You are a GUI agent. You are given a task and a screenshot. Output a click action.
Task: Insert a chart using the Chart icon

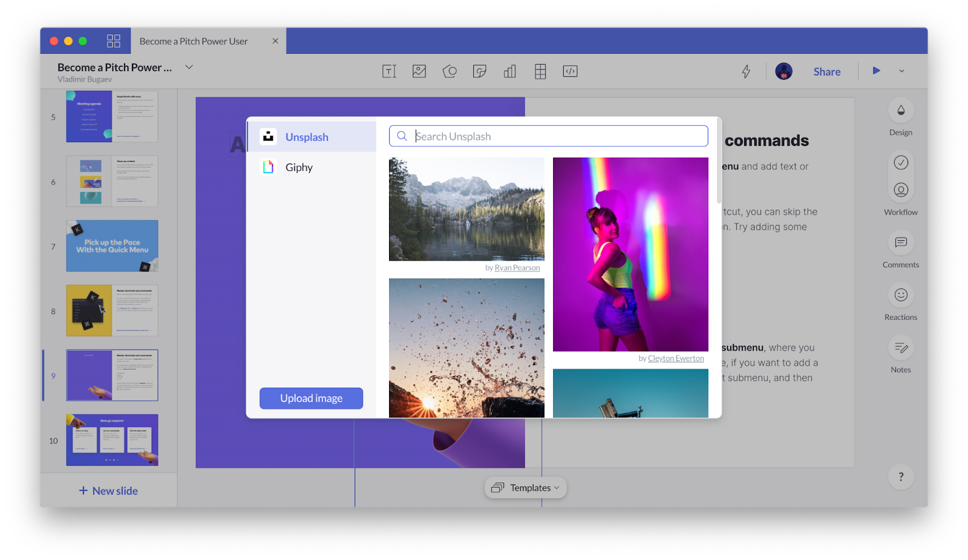pos(510,71)
